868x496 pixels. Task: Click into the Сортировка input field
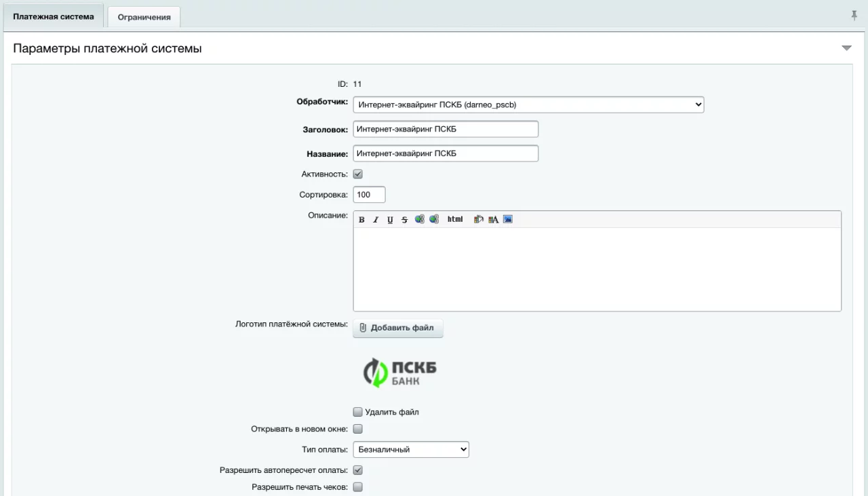(369, 195)
